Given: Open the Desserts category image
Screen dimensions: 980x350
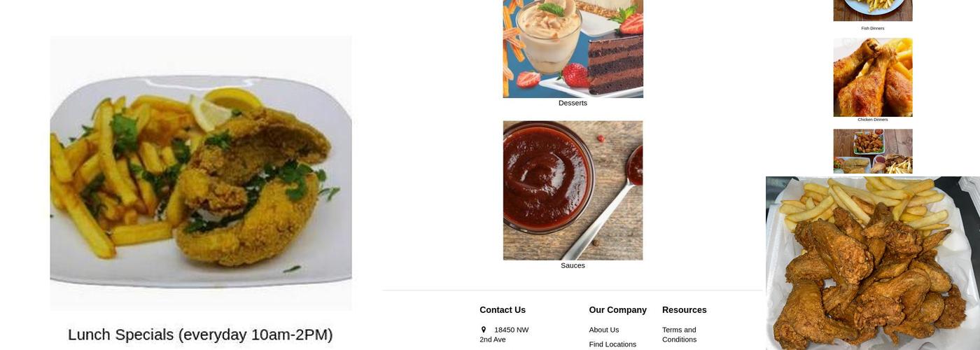Looking at the screenshot, I should pos(573,49).
